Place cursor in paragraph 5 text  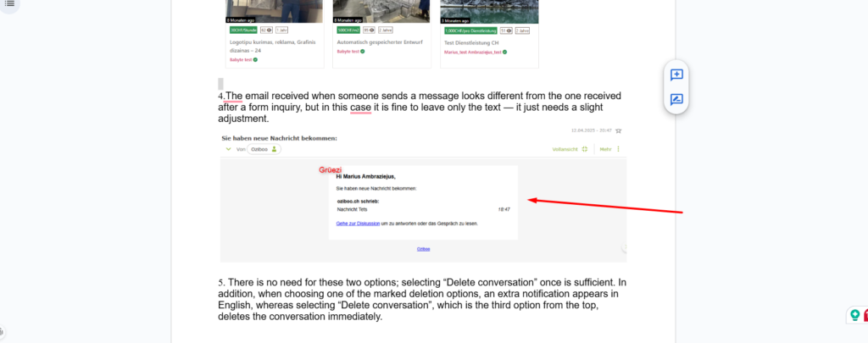pos(422,299)
